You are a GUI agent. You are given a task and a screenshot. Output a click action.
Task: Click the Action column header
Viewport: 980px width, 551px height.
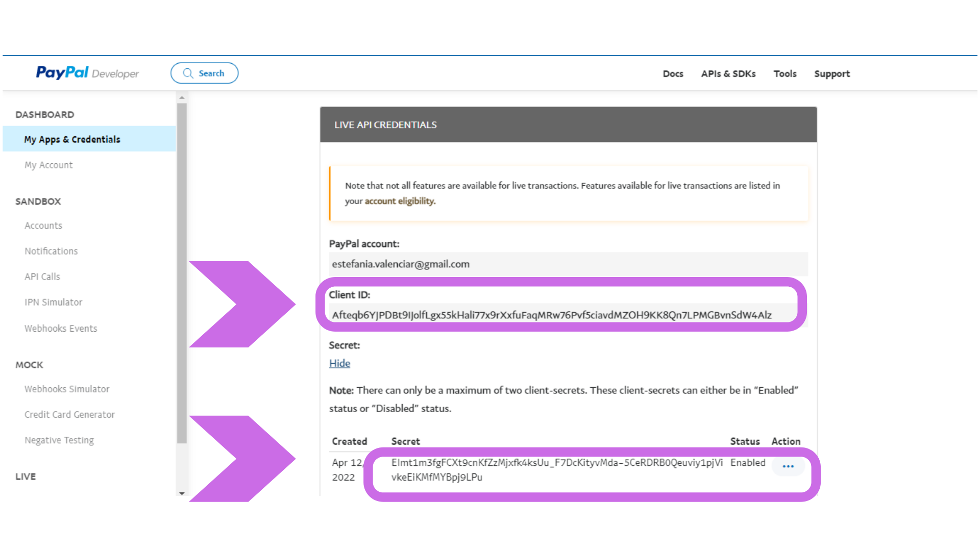pyautogui.click(x=786, y=441)
